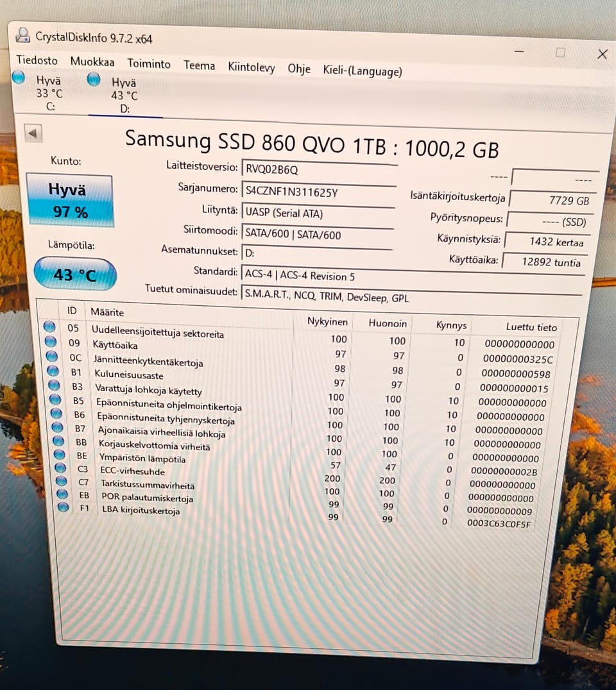Click the CrystalDiskInfo app icon in title bar
The height and width of the screenshot is (690, 616).
tap(22, 35)
